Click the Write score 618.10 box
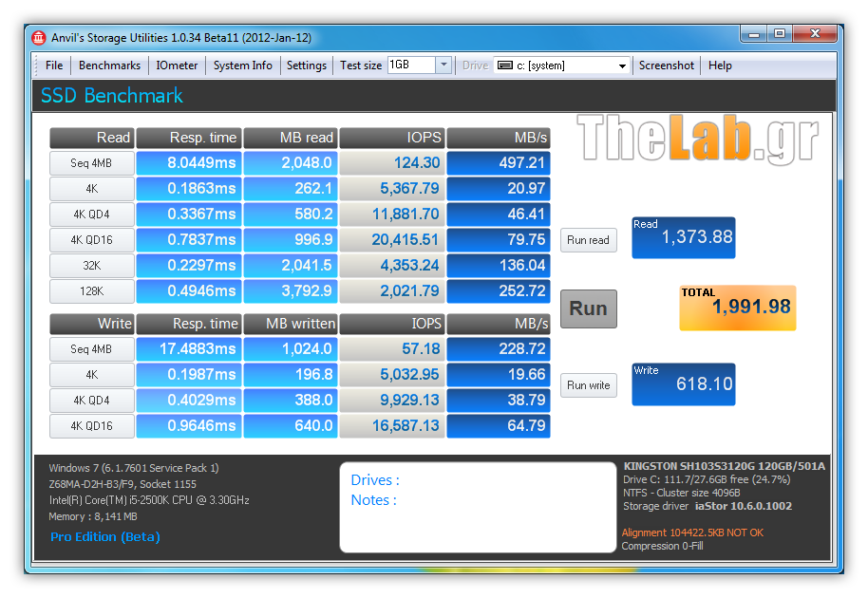Image resolution: width=868 pixels, height=598 pixels. [x=684, y=383]
